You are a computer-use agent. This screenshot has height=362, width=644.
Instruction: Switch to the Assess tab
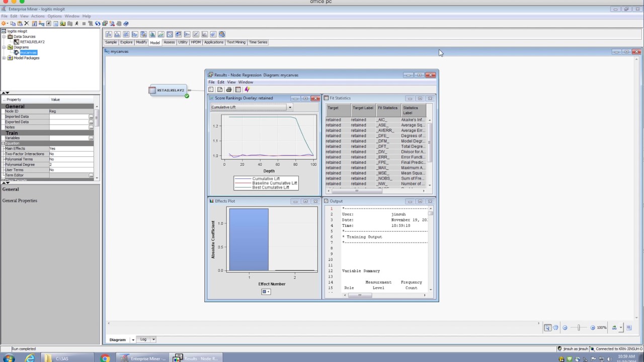point(169,42)
